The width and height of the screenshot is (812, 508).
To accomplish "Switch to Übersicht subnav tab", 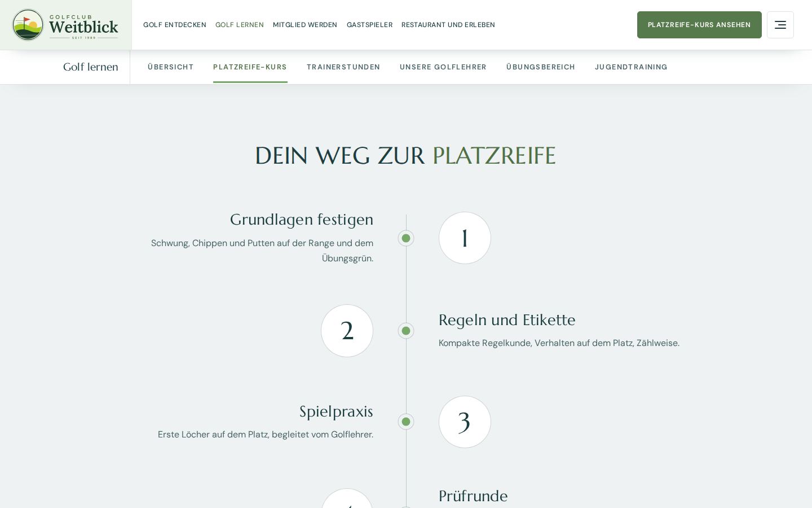I will pyautogui.click(x=171, y=67).
